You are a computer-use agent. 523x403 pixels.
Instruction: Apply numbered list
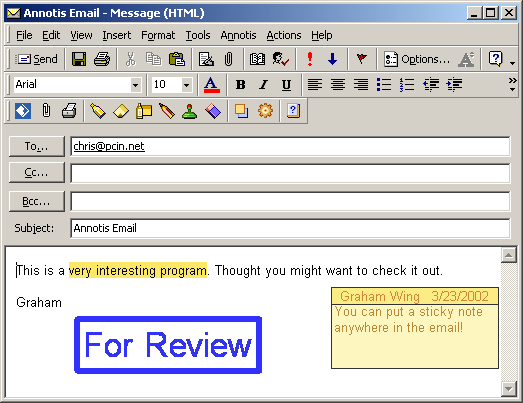[x=407, y=85]
